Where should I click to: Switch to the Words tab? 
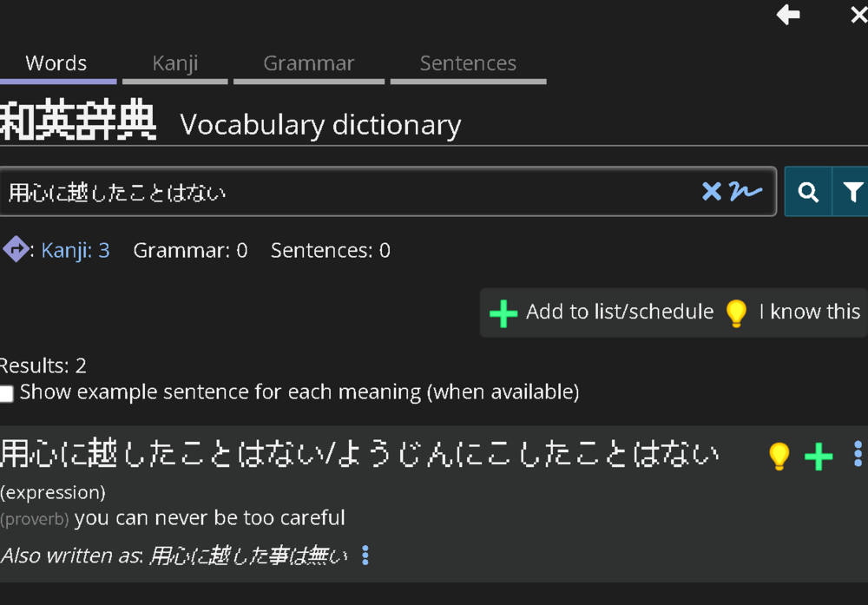click(56, 65)
